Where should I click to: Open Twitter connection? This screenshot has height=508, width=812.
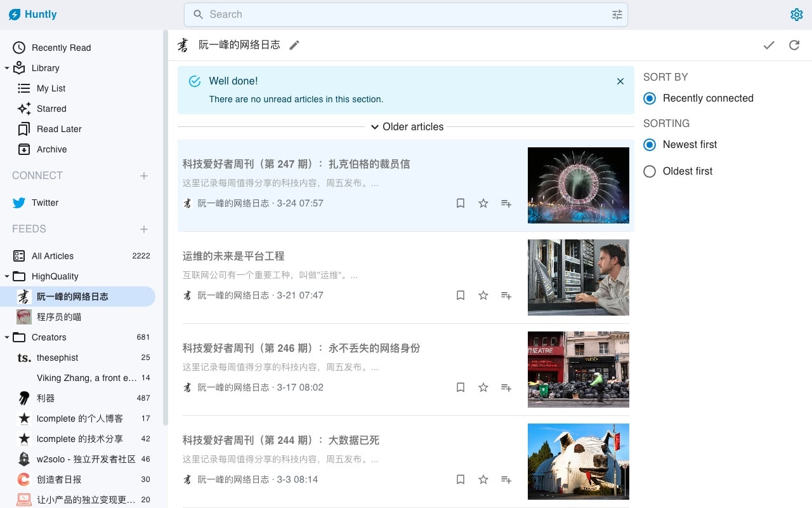pyautogui.click(x=79, y=203)
